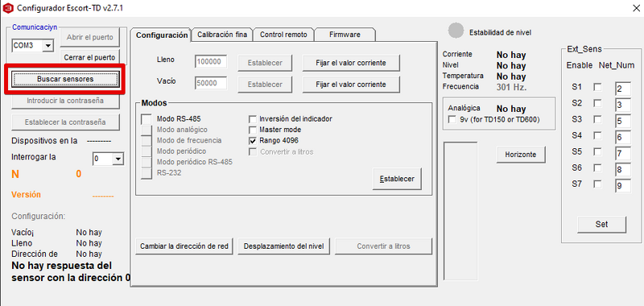644x306 pixels.
Task: Toggle Convertir a litros checkbox
Action: [x=253, y=152]
